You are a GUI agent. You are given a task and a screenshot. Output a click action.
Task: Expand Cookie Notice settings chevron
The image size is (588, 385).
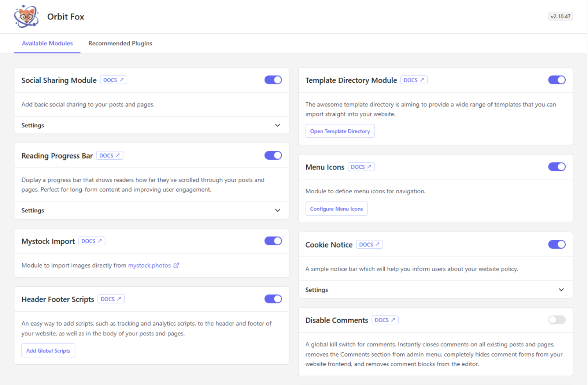[561, 290]
